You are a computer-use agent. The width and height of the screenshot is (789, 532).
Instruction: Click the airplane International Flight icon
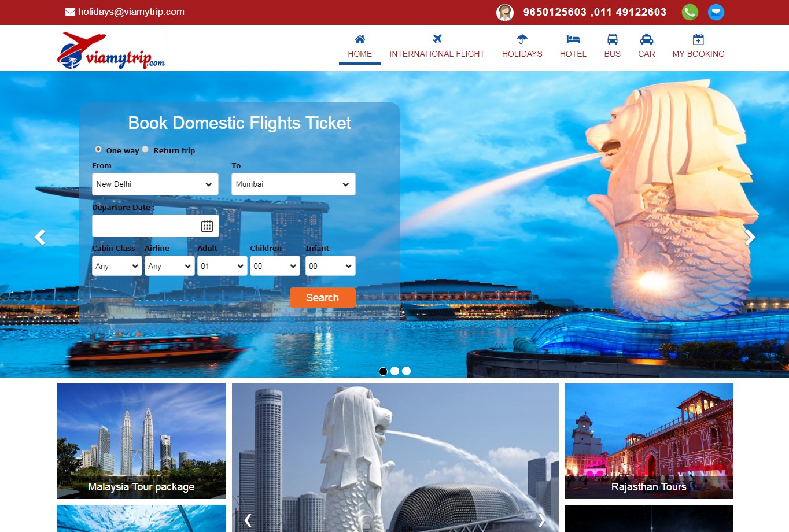(x=437, y=39)
